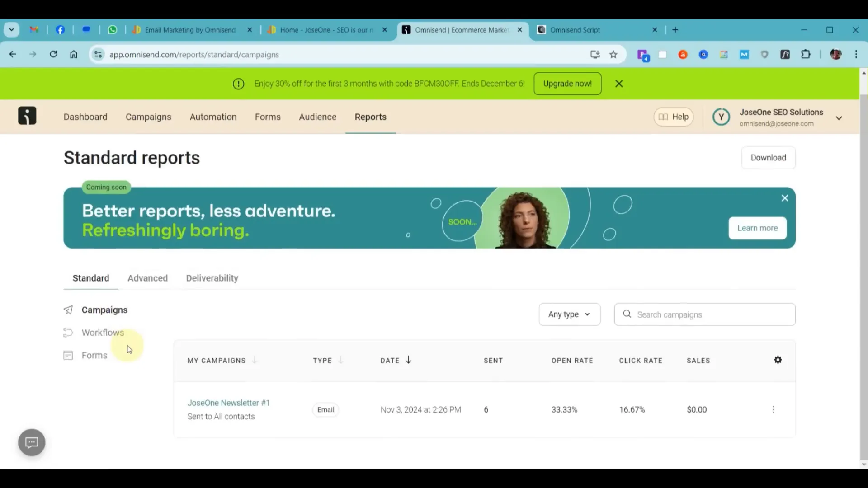Open the Forms report section
This screenshot has height=488, width=868.
pos(94,355)
